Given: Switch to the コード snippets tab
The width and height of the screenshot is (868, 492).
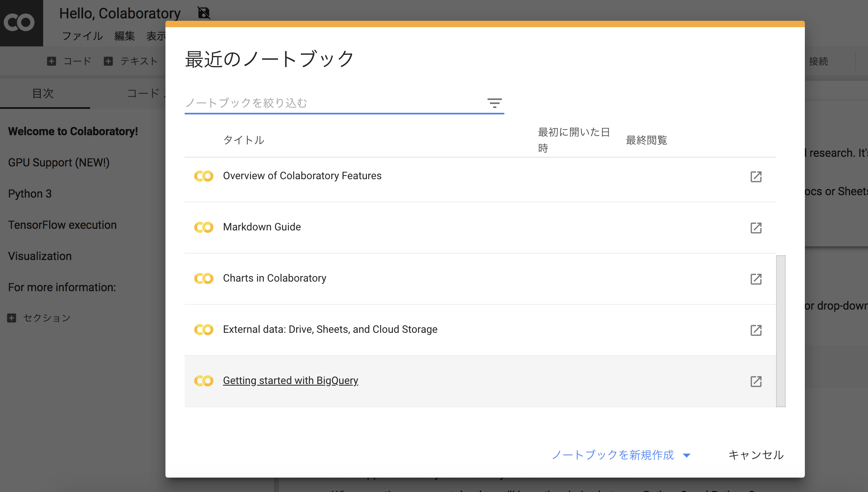Looking at the screenshot, I should coord(146,93).
